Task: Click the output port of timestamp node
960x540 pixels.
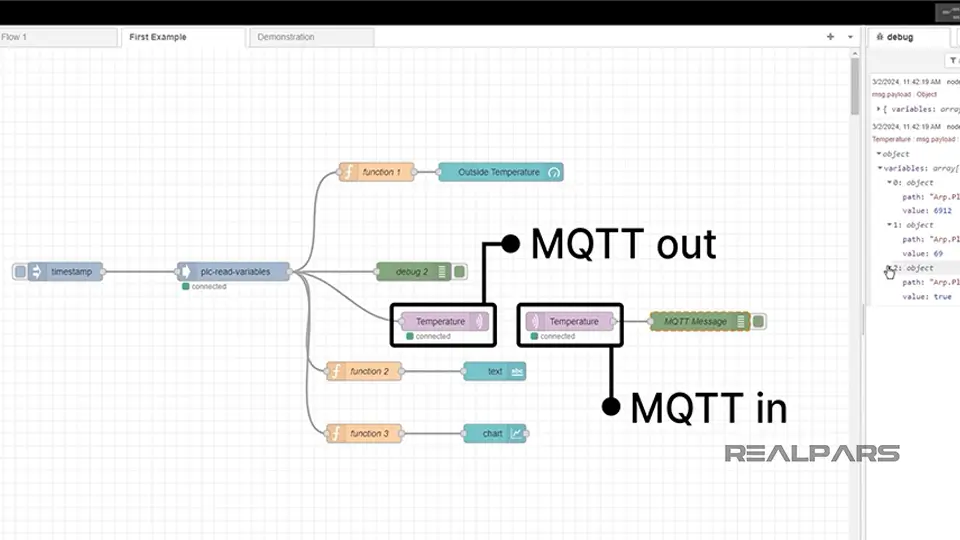Action: (103, 271)
